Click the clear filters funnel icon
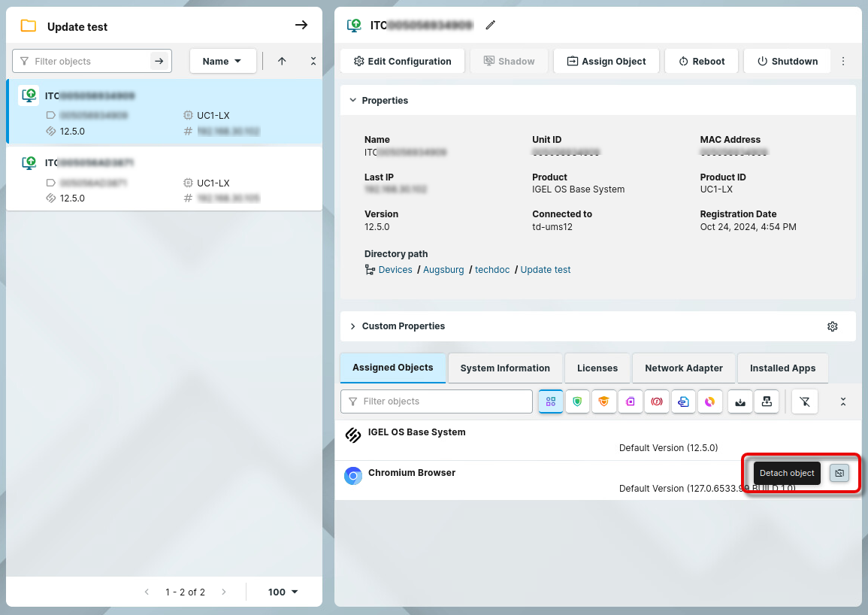The height and width of the screenshot is (615, 868). pos(805,401)
